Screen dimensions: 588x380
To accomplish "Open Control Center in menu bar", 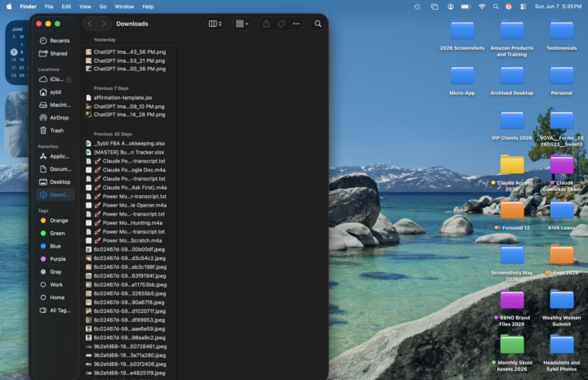I will (x=523, y=7).
